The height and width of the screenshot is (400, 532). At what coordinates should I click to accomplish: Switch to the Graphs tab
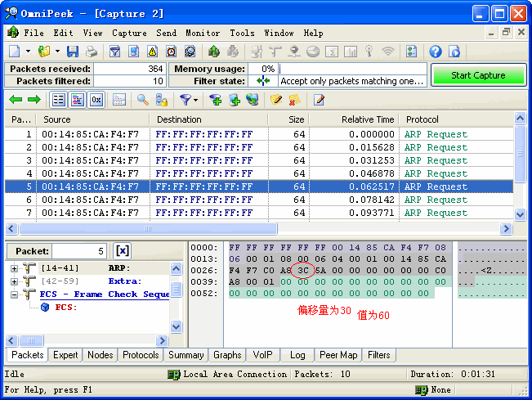[227, 355]
